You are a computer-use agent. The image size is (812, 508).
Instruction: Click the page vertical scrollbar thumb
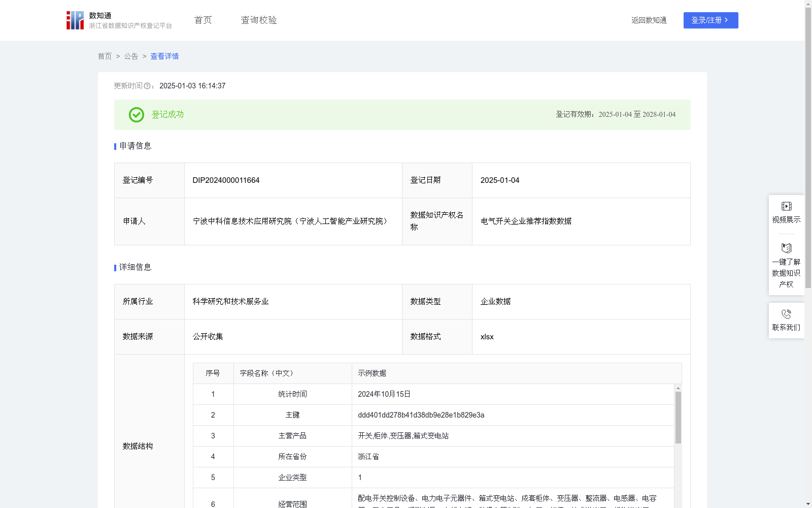(808, 147)
